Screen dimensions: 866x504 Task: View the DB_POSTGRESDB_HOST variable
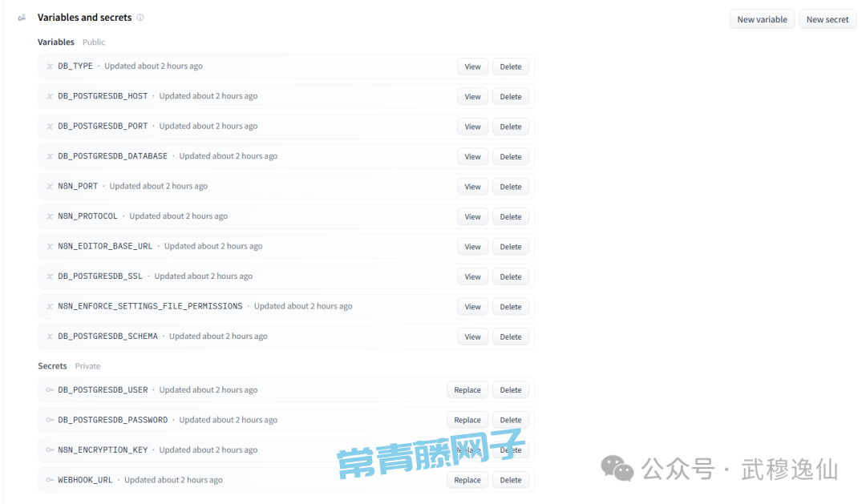point(472,97)
